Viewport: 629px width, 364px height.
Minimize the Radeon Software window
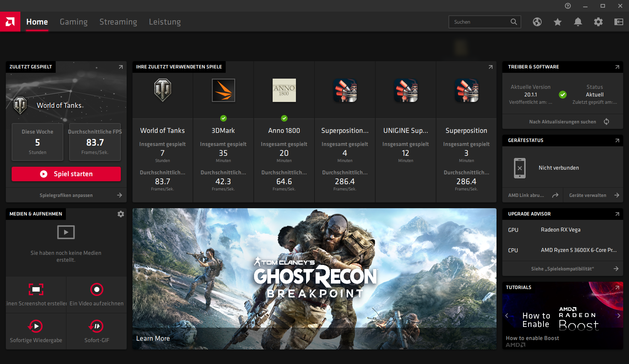(585, 6)
